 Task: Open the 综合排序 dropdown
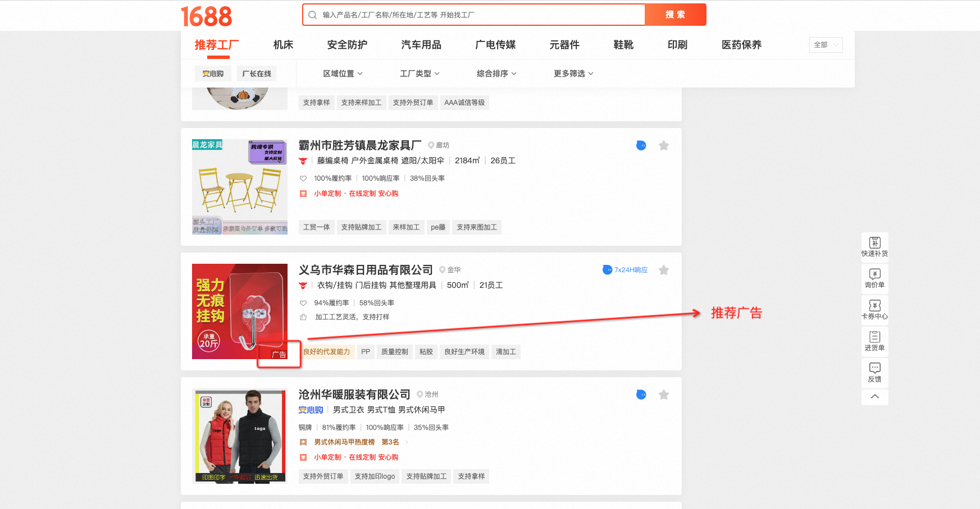[x=496, y=74]
